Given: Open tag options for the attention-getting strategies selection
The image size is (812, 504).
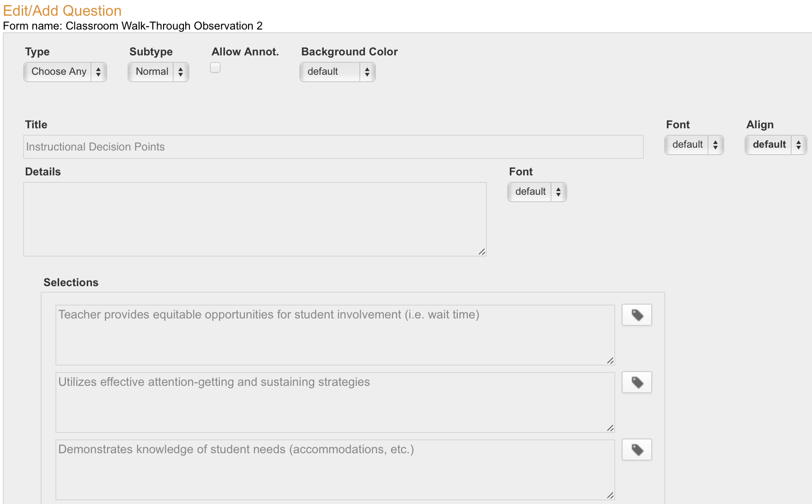Looking at the screenshot, I should click(x=636, y=382).
